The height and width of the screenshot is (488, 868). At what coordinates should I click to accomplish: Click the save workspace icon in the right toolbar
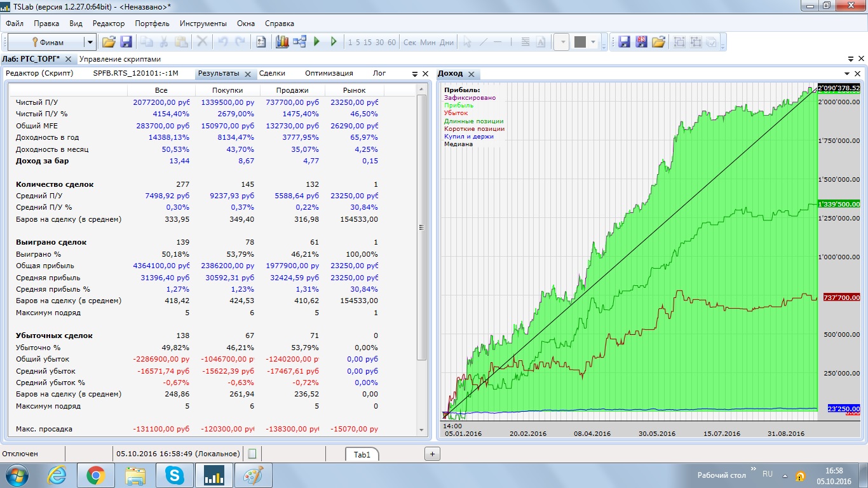pyautogui.click(x=624, y=42)
